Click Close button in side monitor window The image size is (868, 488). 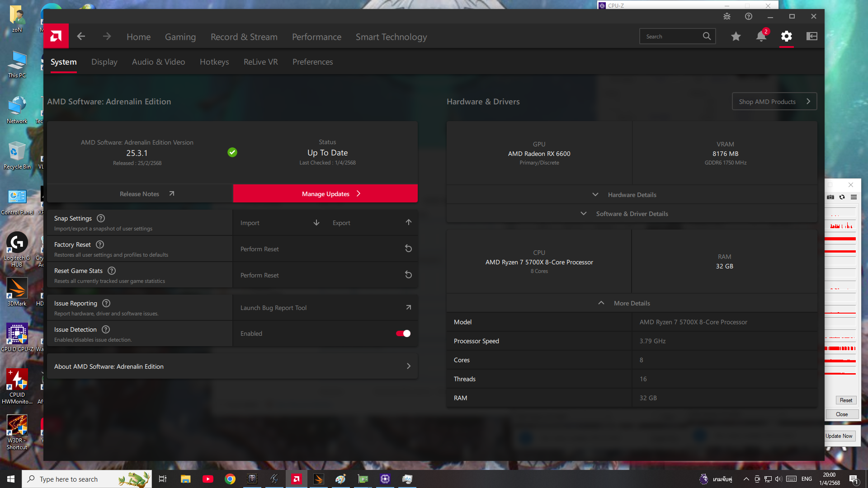click(842, 414)
